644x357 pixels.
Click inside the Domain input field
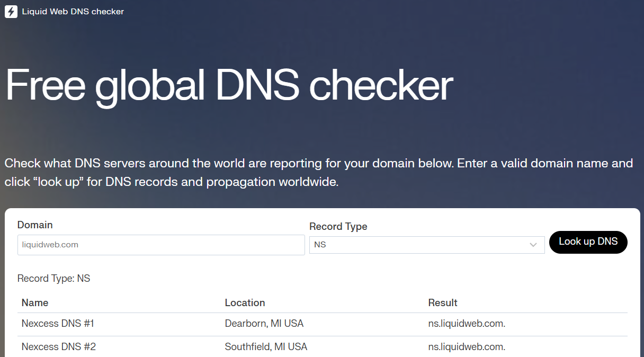pos(160,245)
